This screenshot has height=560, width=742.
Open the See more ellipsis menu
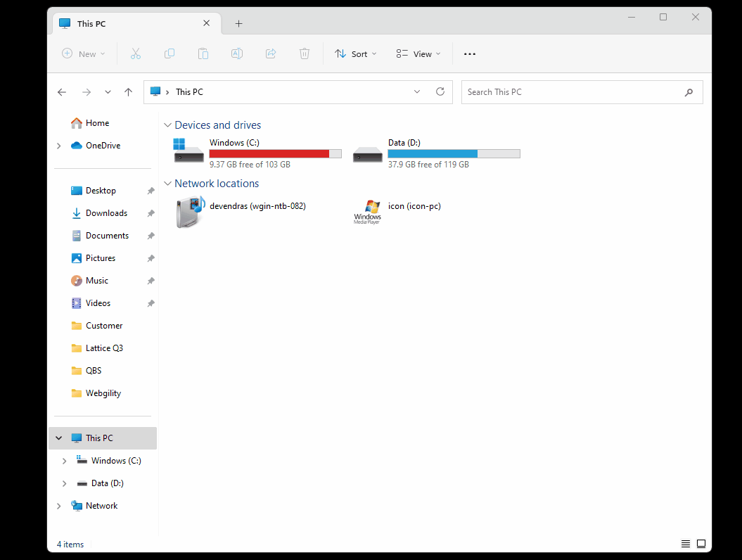470,53
